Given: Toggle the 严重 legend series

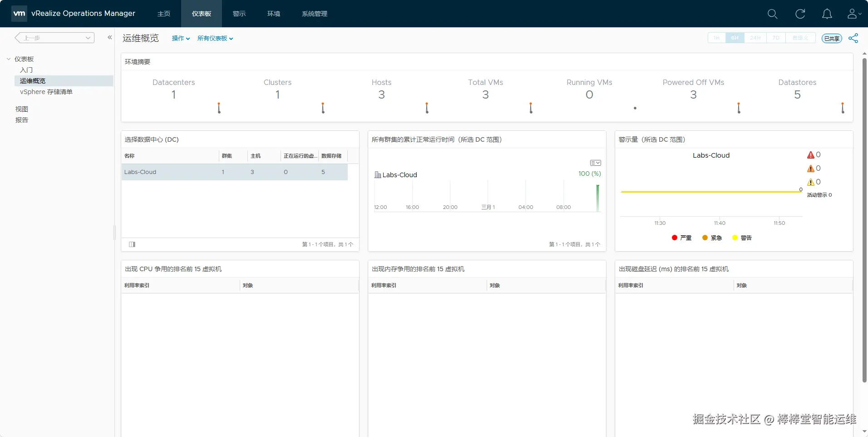Looking at the screenshot, I should click(681, 238).
